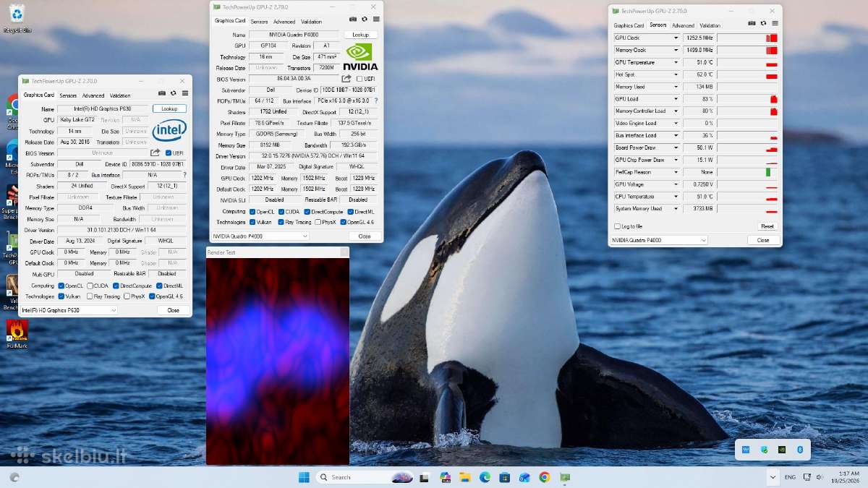The height and width of the screenshot is (488, 868).
Task: Enable the Log to file checkbox
Action: tap(617, 226)
